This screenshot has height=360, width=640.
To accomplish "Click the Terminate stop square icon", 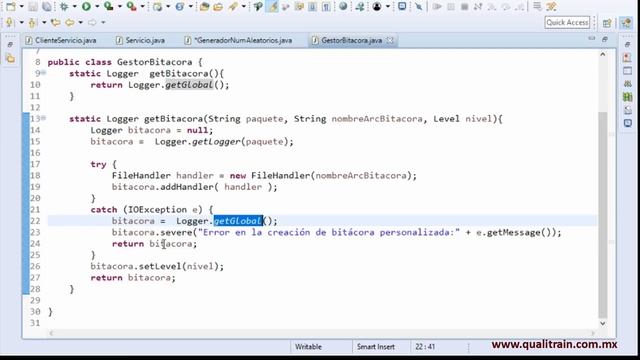I will (464, 6).
